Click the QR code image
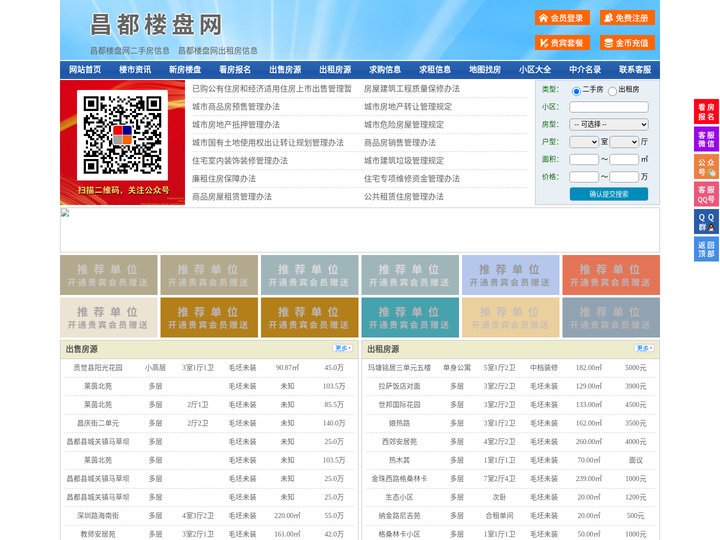Viewport: 720px width, 540px height. point(122,135)
